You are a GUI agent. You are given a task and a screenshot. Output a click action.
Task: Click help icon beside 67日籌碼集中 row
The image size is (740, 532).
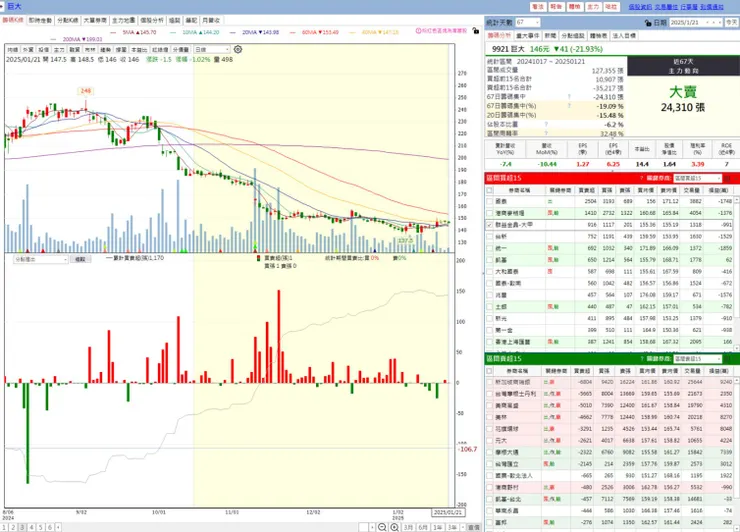(x=569, y=97)
